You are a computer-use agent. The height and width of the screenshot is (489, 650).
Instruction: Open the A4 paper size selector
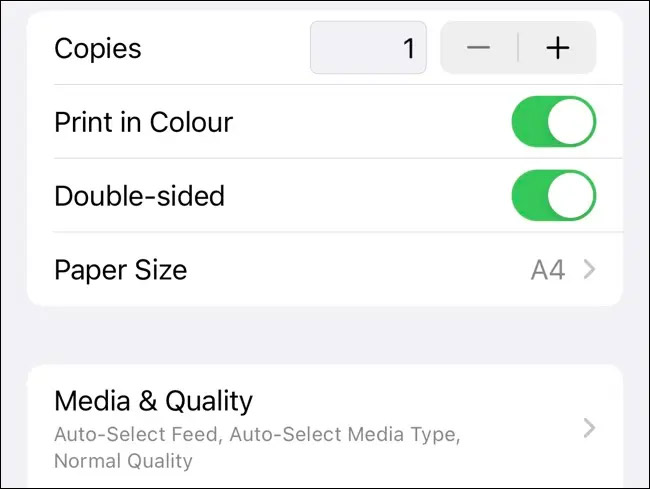pyautogui.click(x=548, y=269)
